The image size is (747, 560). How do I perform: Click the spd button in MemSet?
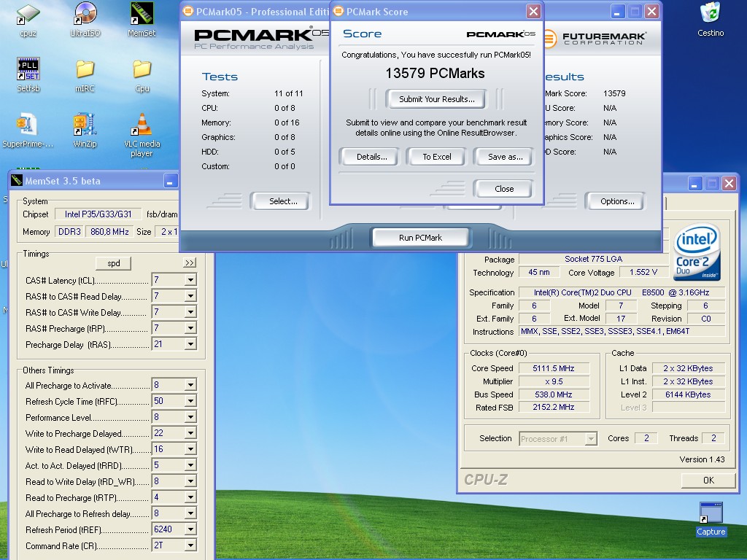(113, 263)
